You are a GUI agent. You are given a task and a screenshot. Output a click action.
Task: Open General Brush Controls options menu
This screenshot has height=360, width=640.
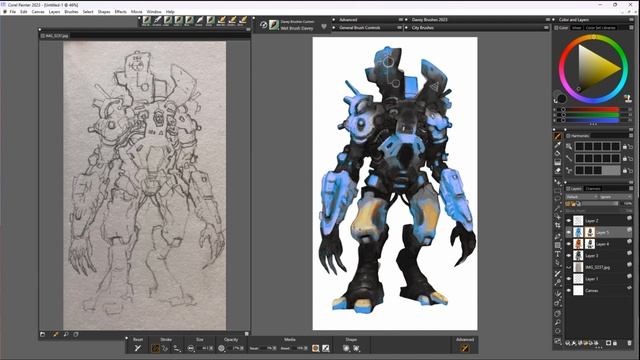coord(400,28)
